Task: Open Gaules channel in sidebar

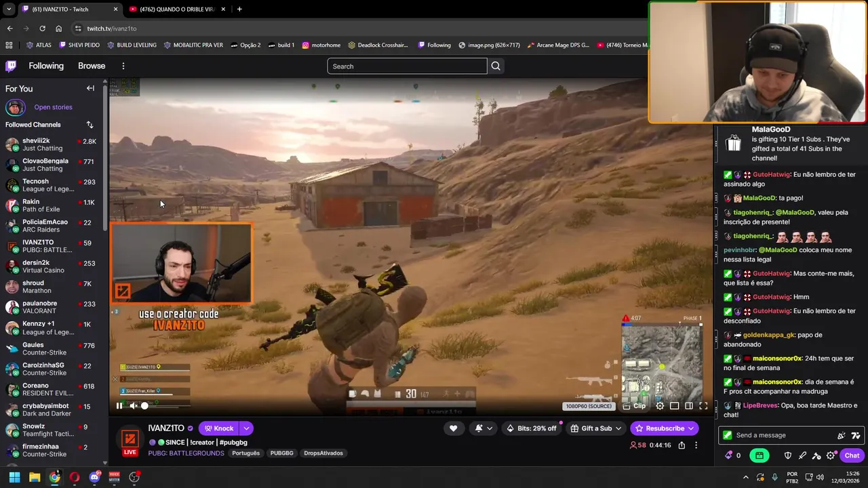Action: point(52,349)
